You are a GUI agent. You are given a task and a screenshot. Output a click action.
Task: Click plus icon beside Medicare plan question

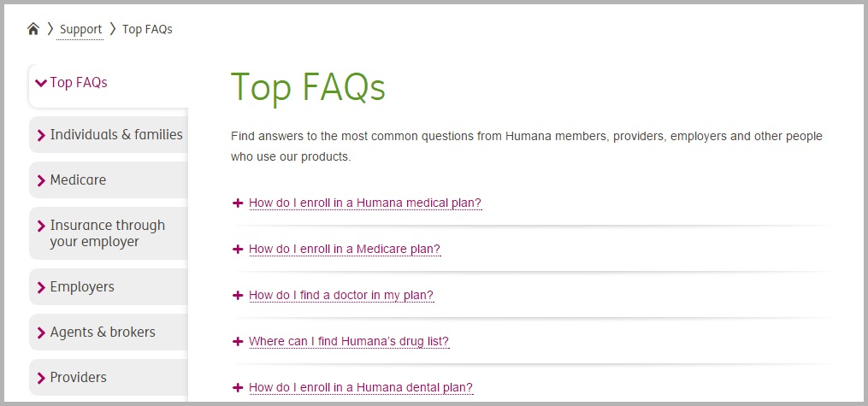238,249
